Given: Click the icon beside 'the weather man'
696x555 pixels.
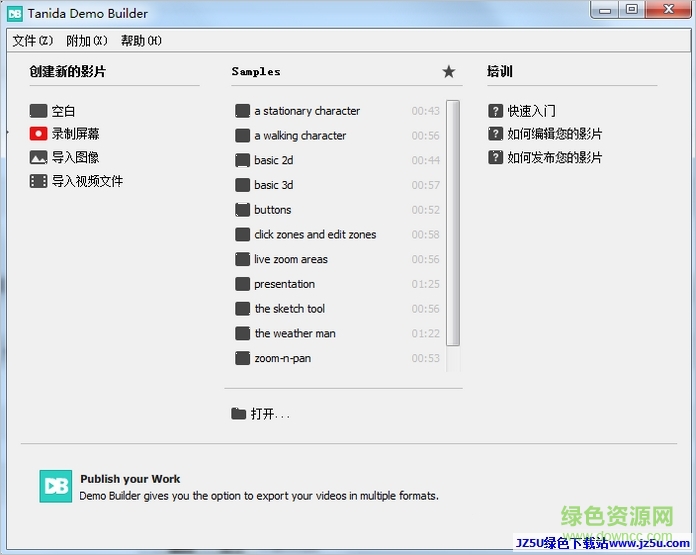Looking at the screenshot, I should point(242,333).
